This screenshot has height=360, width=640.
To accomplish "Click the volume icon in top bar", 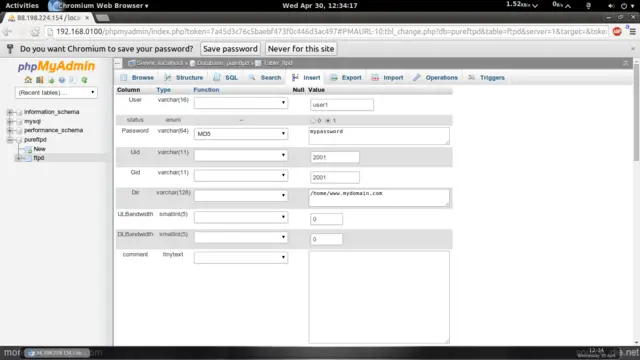I will click(x=611, y=6).
